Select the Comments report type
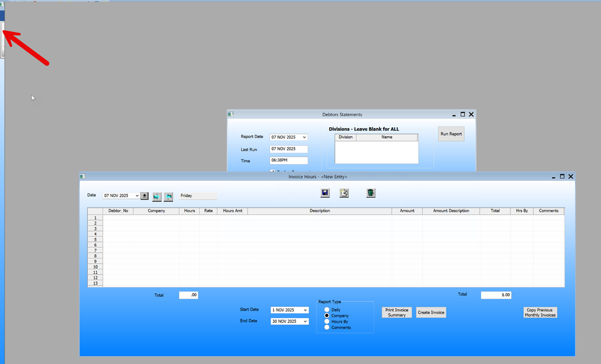Screen dimensions: 601x364 tap(327, 328)
